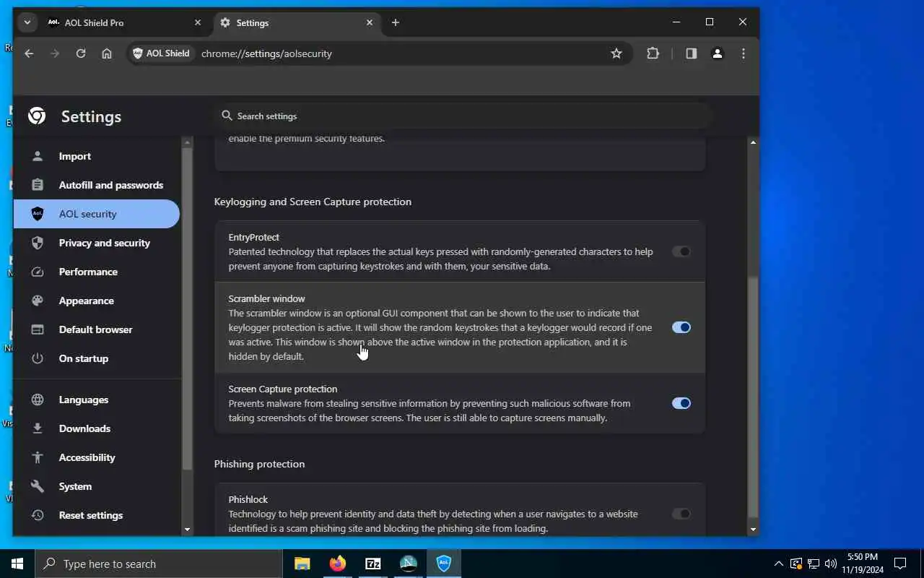Click the main page scroll down arrow
Image resolution: width=924 pixels, height=578 pixels.
click(x=753, y=530)
